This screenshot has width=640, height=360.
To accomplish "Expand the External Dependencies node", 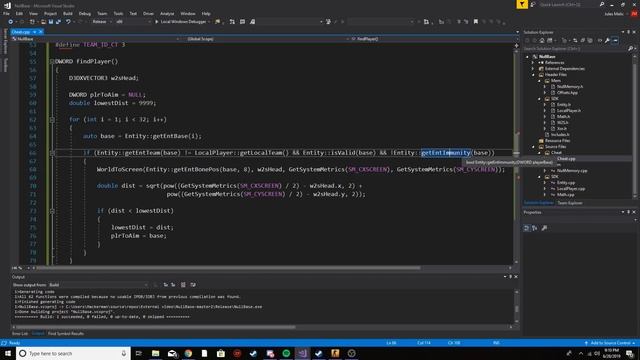I will [533, 69].
